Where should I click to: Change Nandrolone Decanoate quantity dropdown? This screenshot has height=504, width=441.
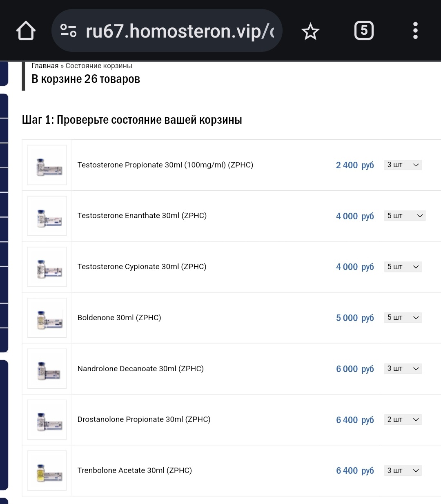[x=403, y=368]
